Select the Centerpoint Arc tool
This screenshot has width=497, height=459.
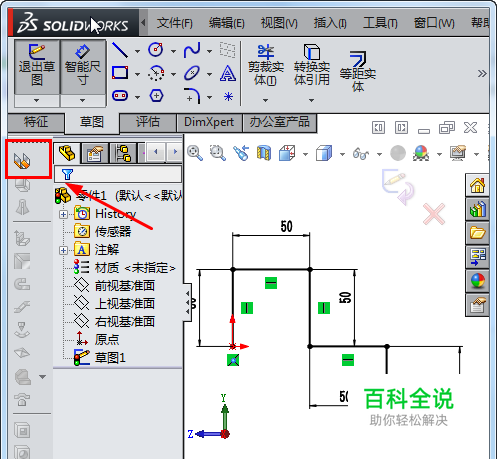coord(156,73)
